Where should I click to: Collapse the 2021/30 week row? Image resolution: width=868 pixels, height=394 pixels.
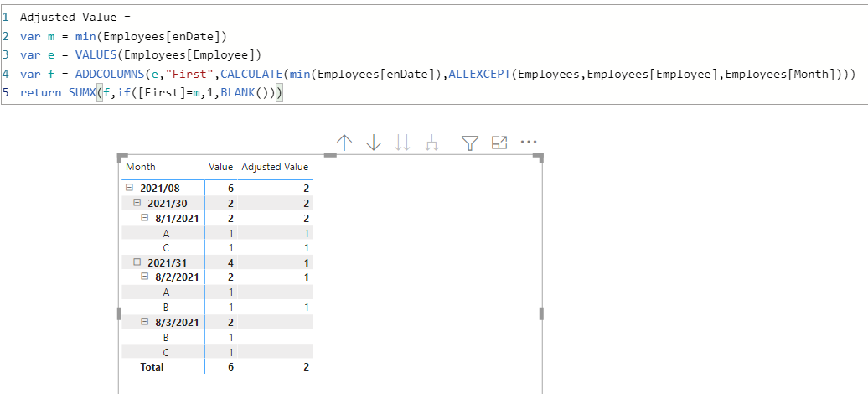coord(137,204)
